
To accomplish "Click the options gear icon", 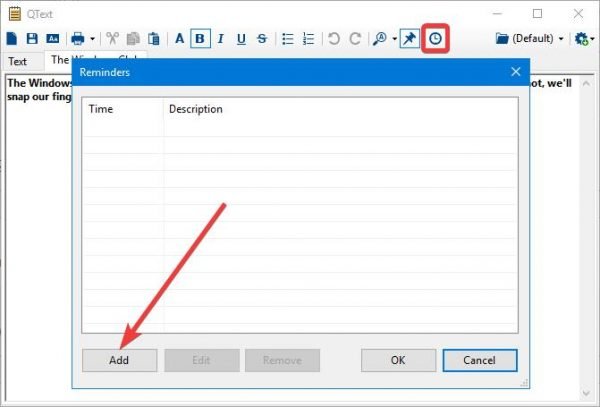I will pyautogui.click(x=582, y=39).
